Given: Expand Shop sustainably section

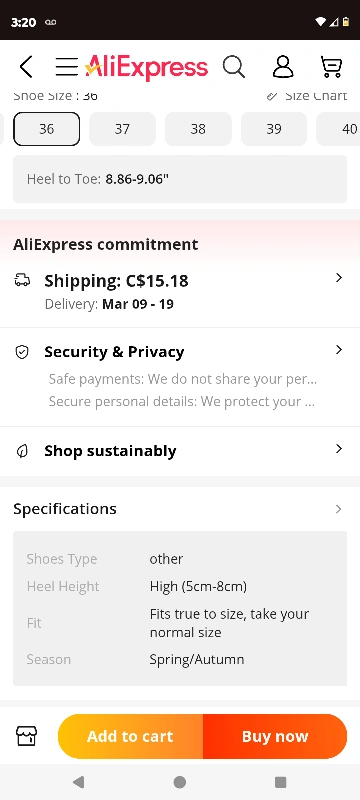Looking at the screenshot, I should click(x=180, y=451).
